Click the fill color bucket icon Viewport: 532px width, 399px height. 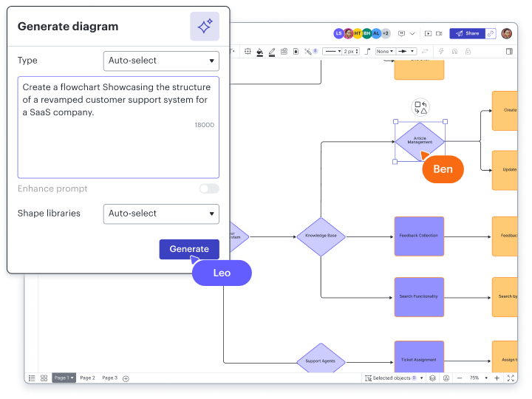259,52
